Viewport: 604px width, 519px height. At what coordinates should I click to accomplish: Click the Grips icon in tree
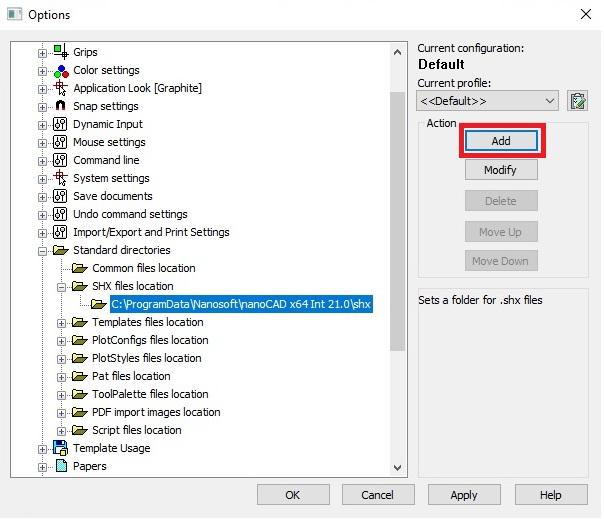[59, 52]
